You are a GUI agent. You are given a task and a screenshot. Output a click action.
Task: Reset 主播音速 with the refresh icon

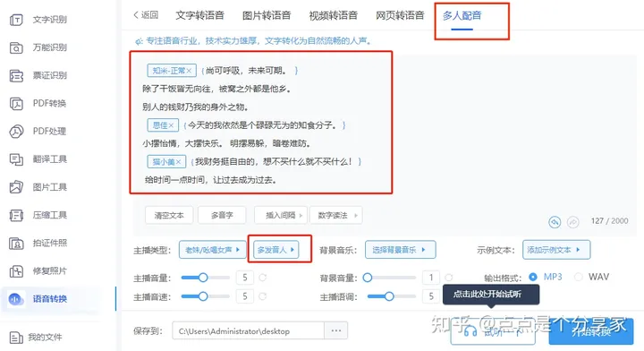click(263, 296)
